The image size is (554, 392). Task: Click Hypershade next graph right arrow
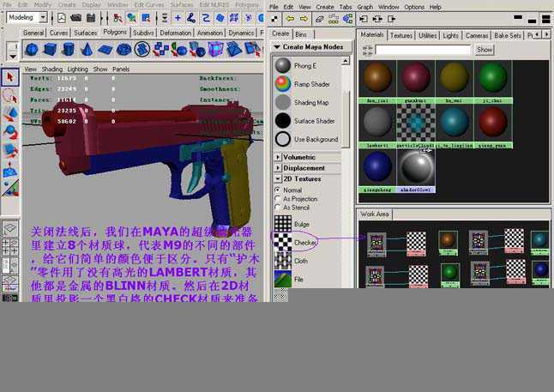pos(304,19)
